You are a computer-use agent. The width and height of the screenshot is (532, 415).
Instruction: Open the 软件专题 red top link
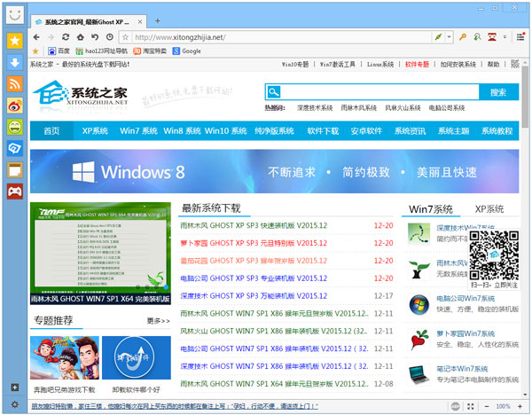tap(417, 65)
